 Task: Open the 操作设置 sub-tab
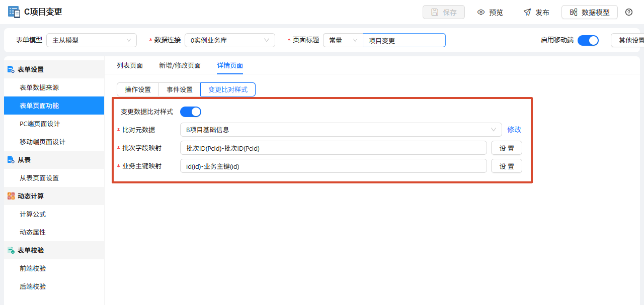click(x=138, y=89)
